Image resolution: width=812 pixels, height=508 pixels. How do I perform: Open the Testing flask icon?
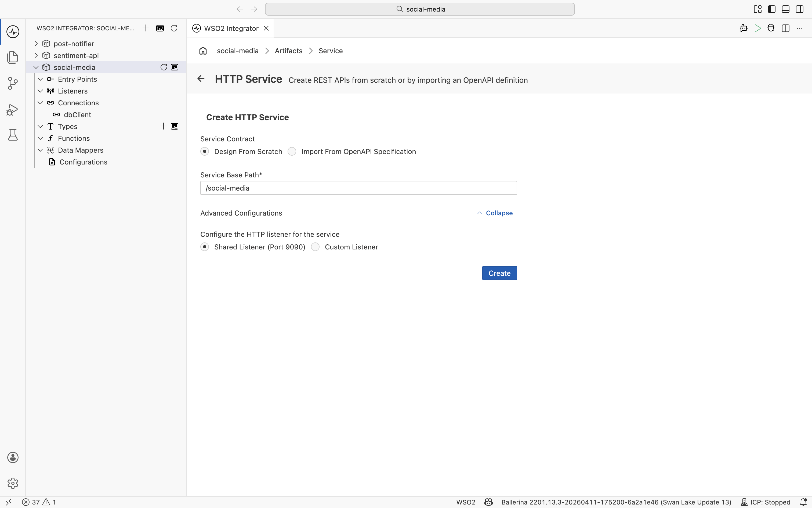[x=13, y=135]
